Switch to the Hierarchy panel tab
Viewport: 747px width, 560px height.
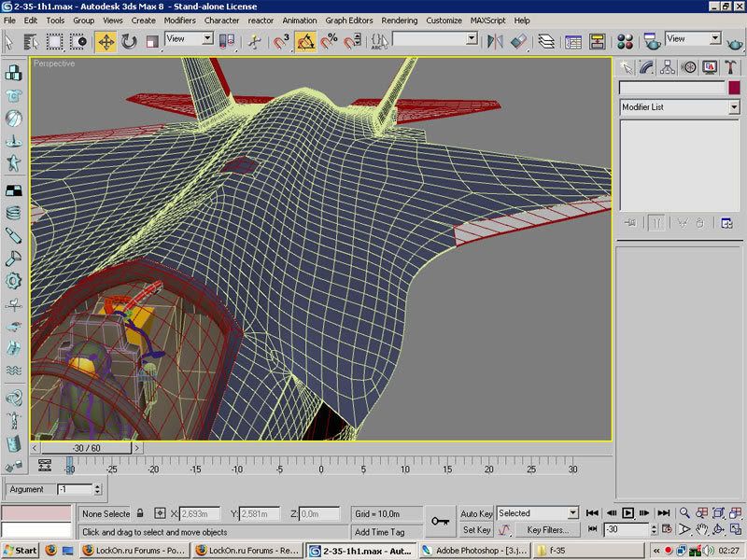point(668,67)
